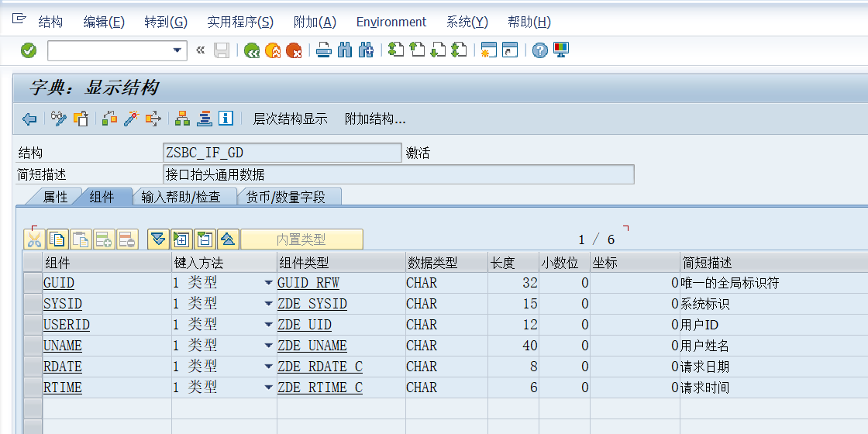Image resolution: width=868 pixels, height=434 pixels.
Task: Open the ZDE_SYSID component type link
Action: (x=312, y=304)
